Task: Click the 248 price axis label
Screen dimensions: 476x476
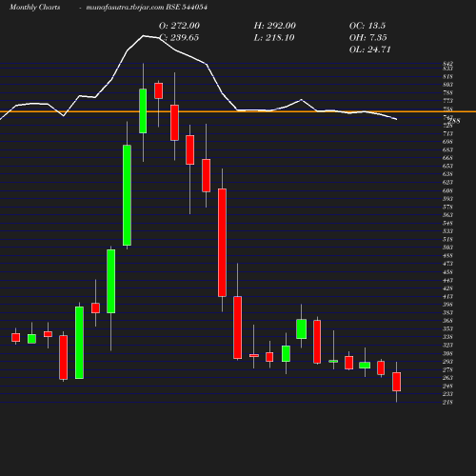Action: pos(447,386)
